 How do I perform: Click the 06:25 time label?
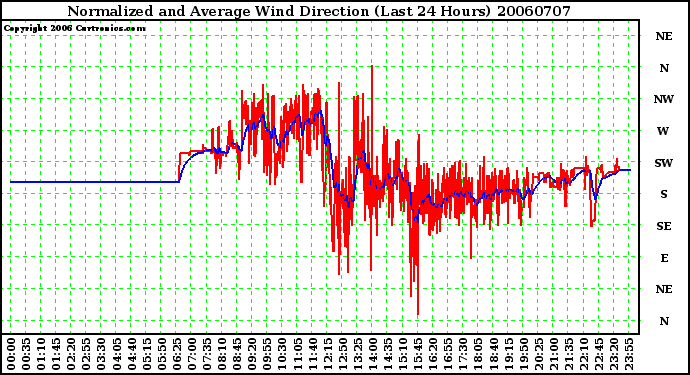[x=176, y=354]
